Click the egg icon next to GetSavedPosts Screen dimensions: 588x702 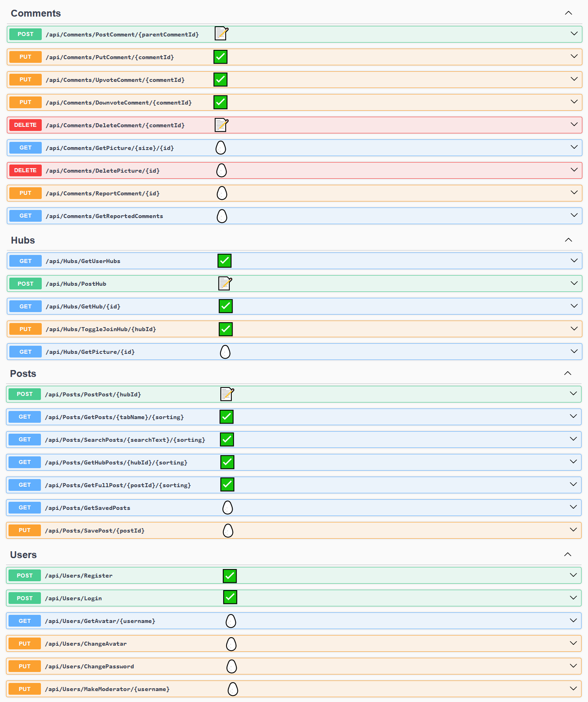[x=228, y=507]
